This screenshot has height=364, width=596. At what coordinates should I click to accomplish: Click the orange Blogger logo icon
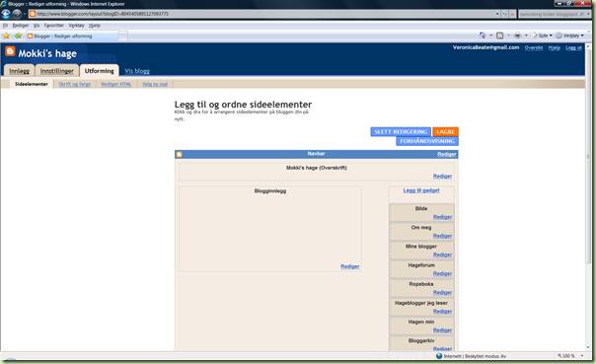pos(10,51)
